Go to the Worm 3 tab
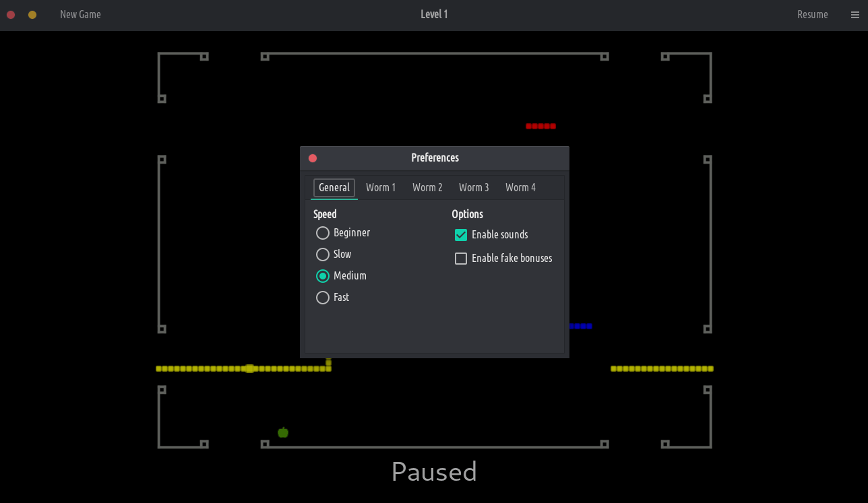Screen dimensions: 868x503 pyautogui.click(x=474, y=188)
